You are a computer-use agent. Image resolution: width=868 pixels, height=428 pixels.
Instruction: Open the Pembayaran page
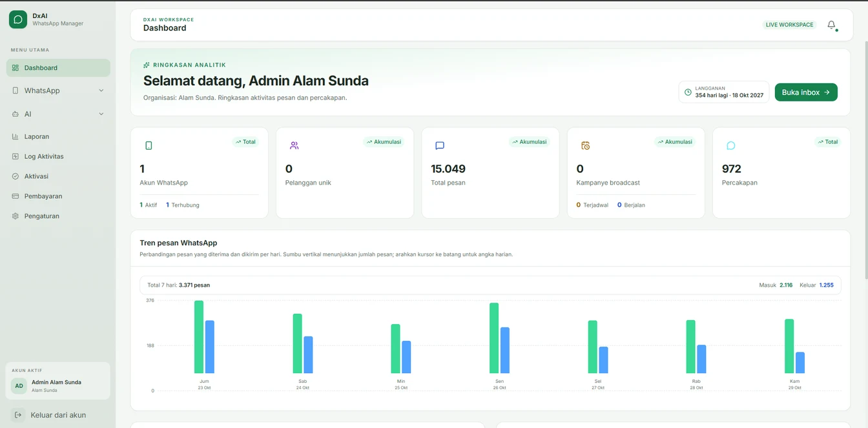coord(58,196)
